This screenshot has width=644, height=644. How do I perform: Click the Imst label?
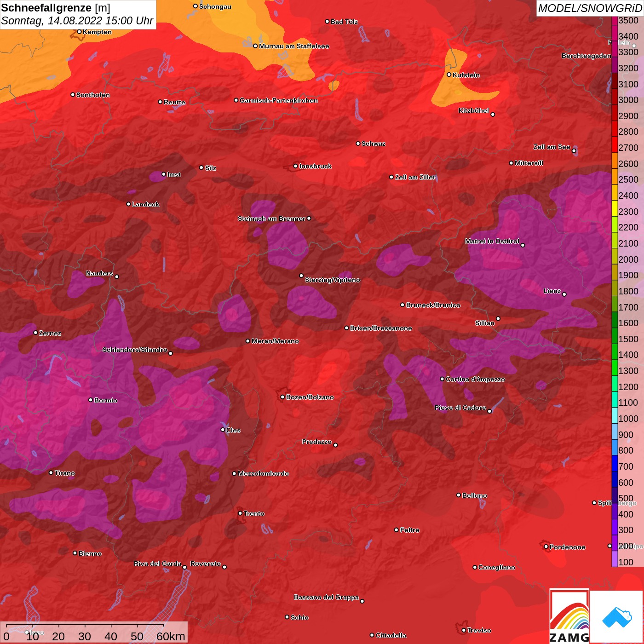(174, 174)
